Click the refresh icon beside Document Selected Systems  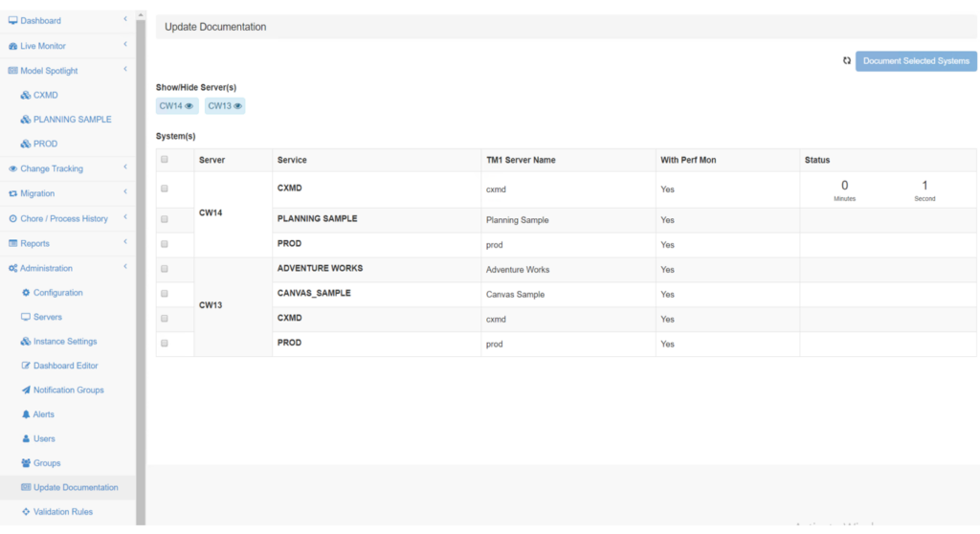846,60
